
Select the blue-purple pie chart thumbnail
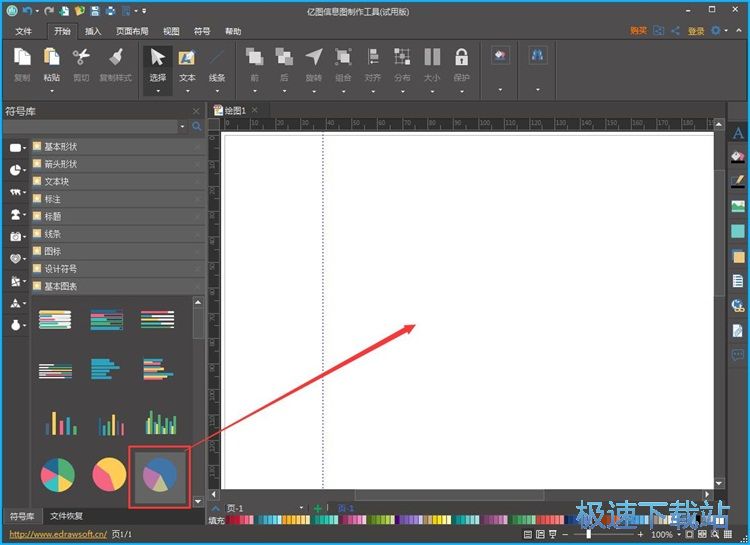[x=160, y=477]
